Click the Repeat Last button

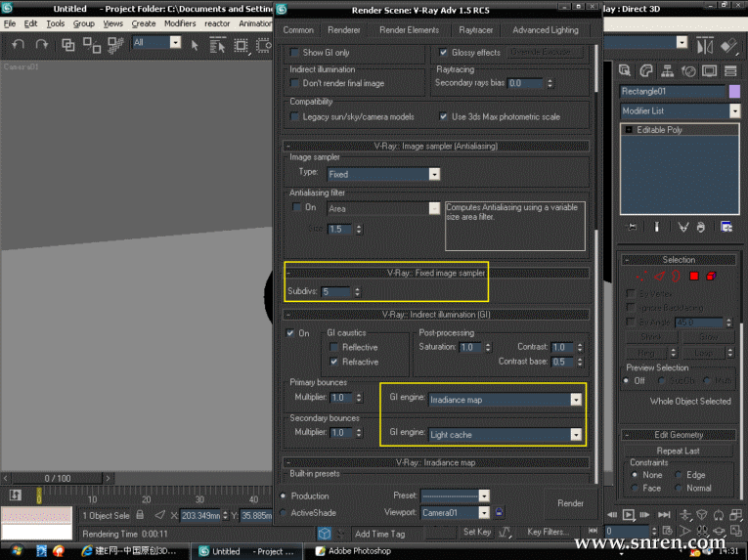tap(678, 451)
